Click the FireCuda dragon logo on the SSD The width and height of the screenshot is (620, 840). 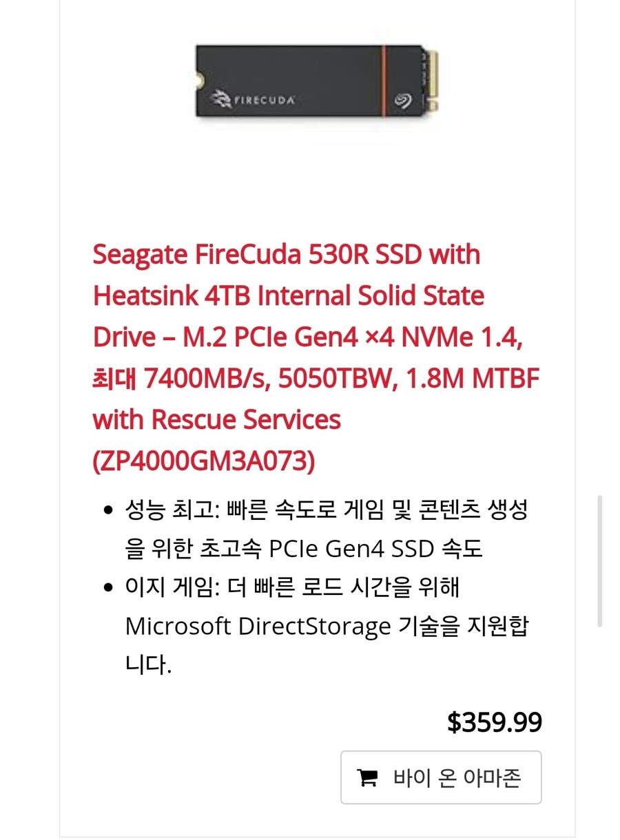(x=221, y=100)
